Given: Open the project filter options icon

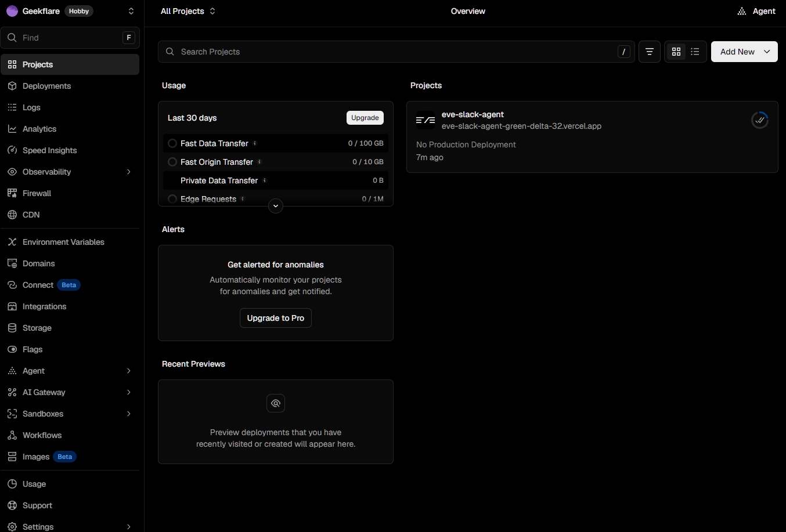Looking at the screenshot, I should click(650, 52).
